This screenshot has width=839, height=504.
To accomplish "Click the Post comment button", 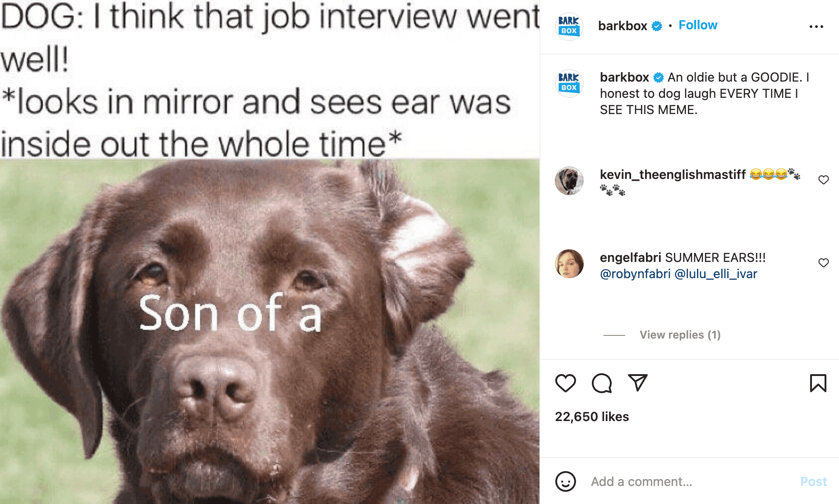I will tap(813, 481).
